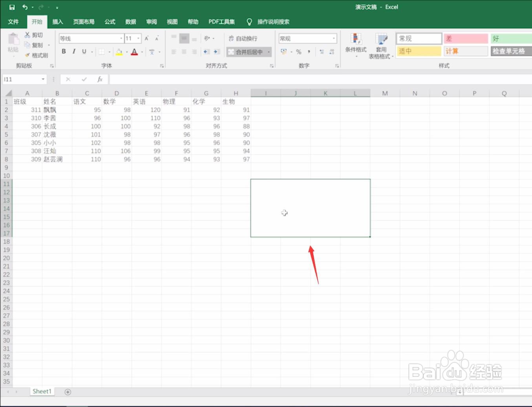Increase font size with the large A icon
The image size is (532, 407).
tap(146, 38)
